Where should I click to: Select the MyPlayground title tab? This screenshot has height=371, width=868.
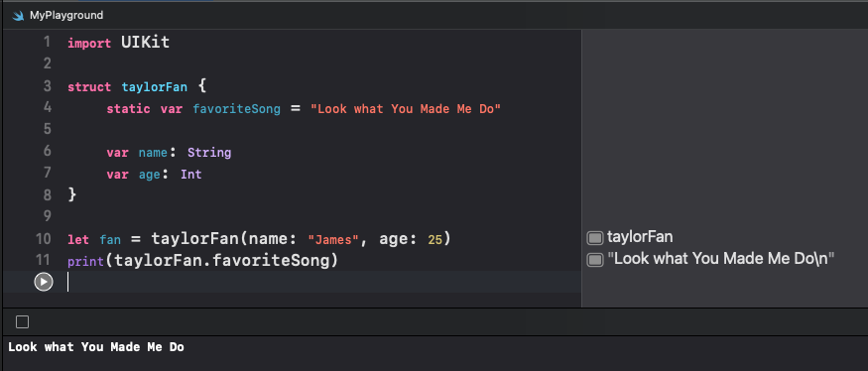pyautogui.click(x=66, y=16)
